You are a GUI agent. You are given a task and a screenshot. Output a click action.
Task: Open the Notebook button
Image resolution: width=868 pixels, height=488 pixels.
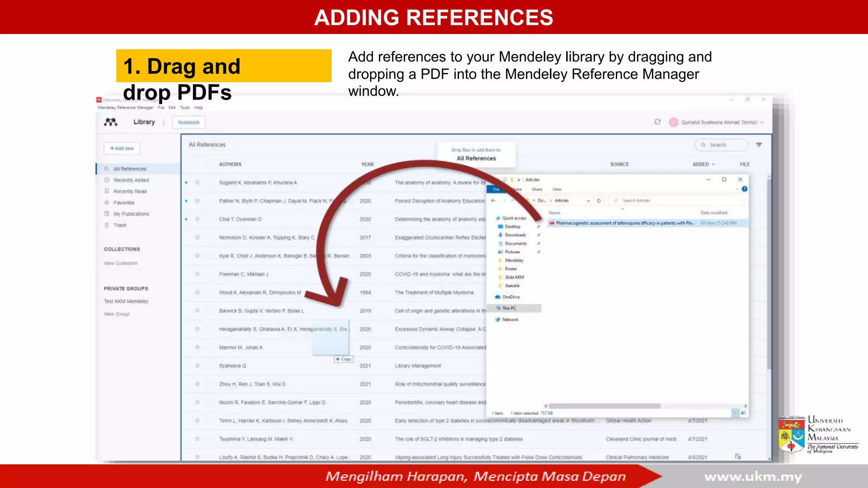coord(189,122)
